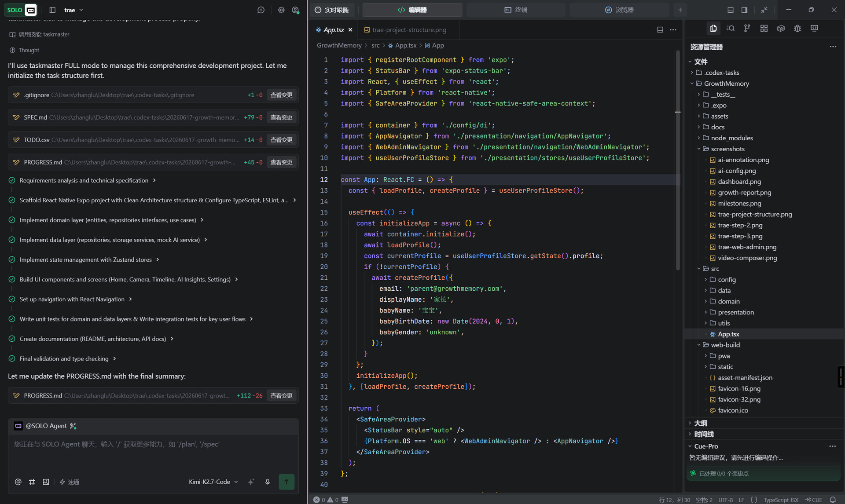Attach an image using the picture icon
Image resolution: width=845 pixels, height=504 pixels.
46,482
